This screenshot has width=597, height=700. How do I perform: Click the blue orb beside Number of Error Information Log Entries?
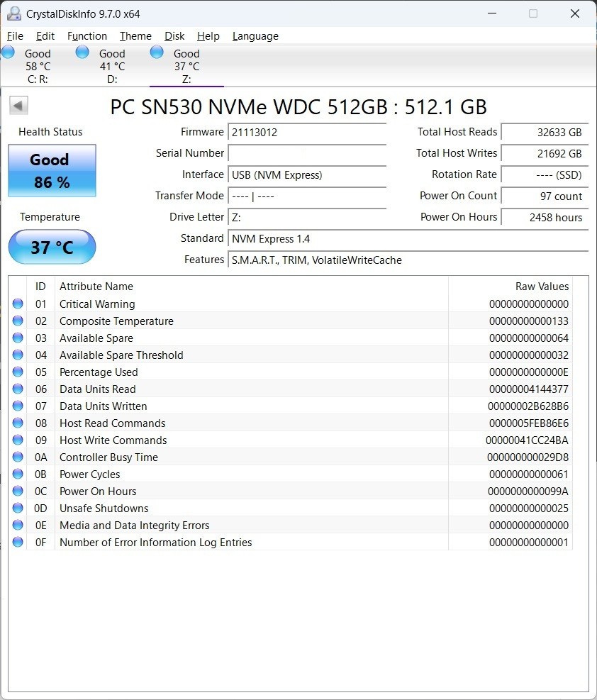(18, 542)
